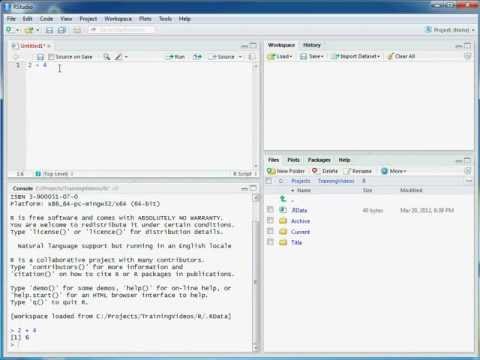
Task: Switch to the Plots tab in lower pane
Action: tap(294, 160)
